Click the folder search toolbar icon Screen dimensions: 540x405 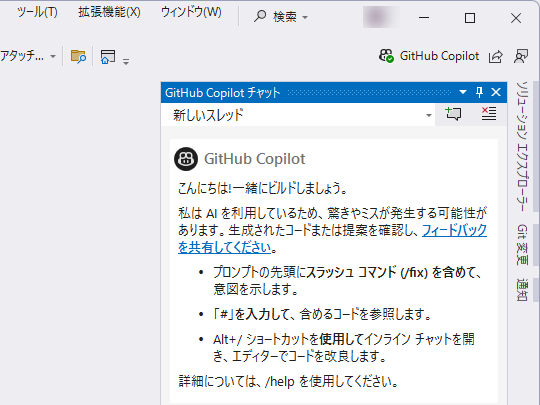(78, 56)
